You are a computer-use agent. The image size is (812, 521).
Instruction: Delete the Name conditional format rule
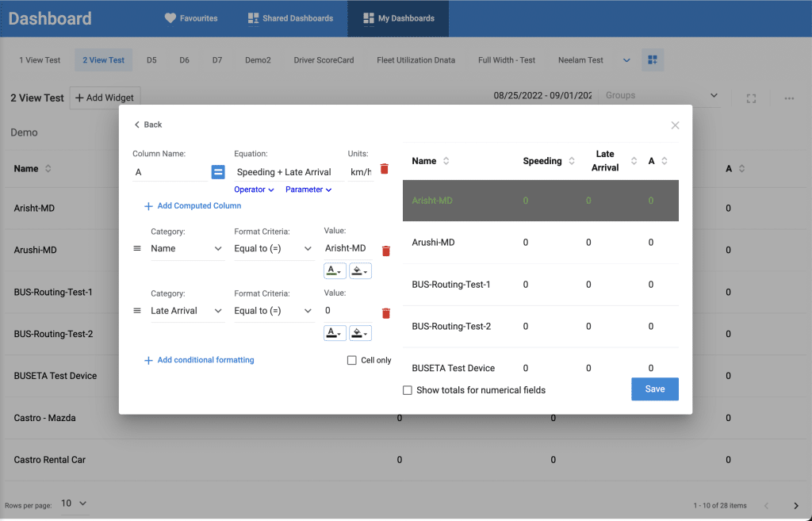[386, 251]
